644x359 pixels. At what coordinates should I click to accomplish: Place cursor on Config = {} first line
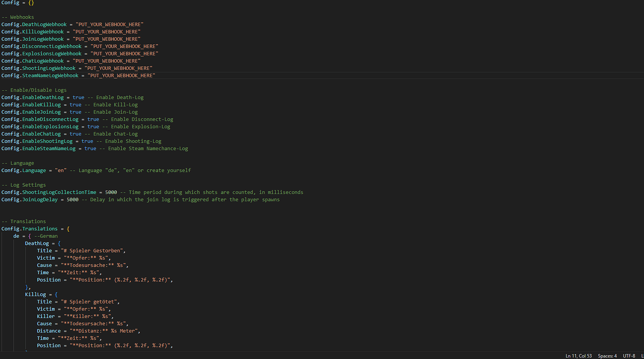pos(16,2)
